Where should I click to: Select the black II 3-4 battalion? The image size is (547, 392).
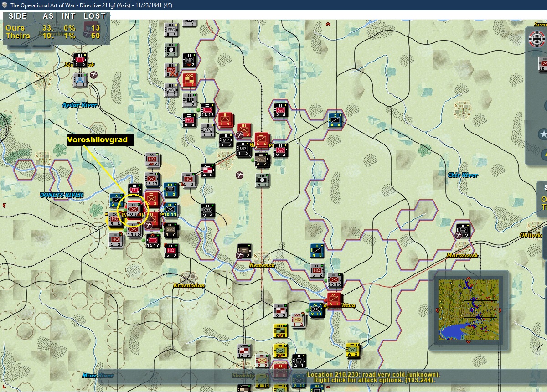click(x=208, y=211)
